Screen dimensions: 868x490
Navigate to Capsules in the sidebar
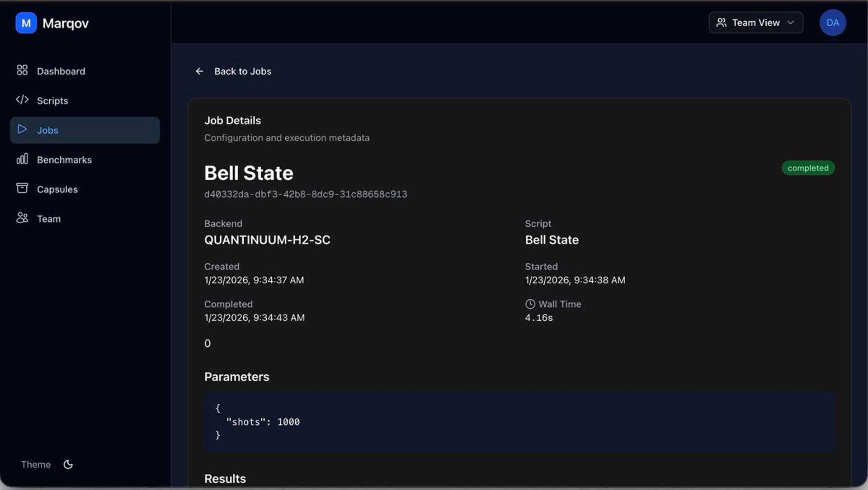(57, 189)
